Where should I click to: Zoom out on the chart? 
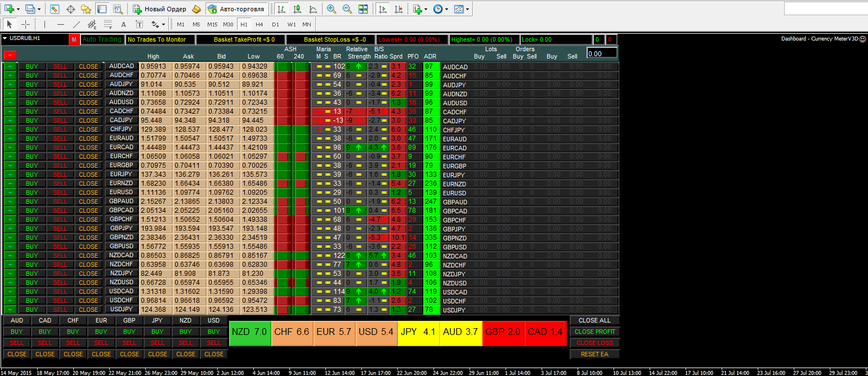(347, 9)
